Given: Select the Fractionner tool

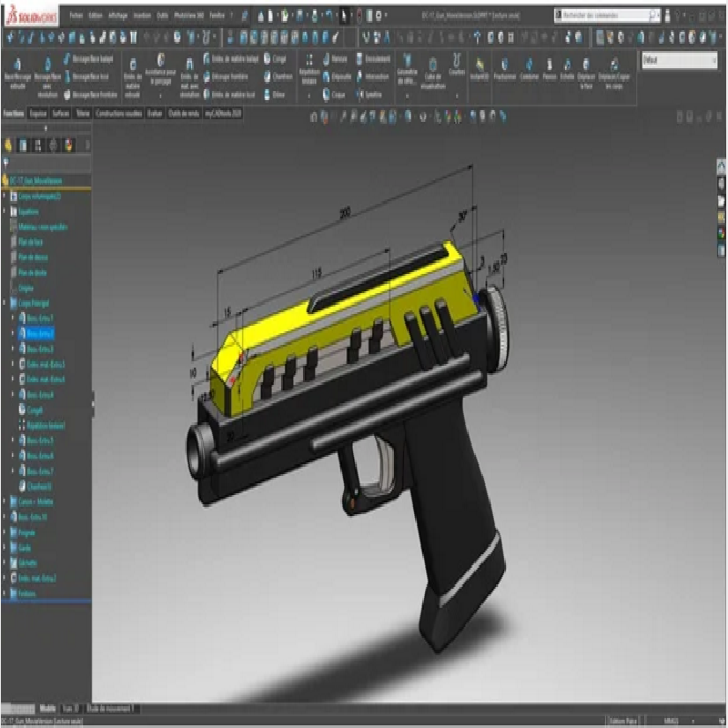Looking at the screenshot, I should (x=505, y=69).
